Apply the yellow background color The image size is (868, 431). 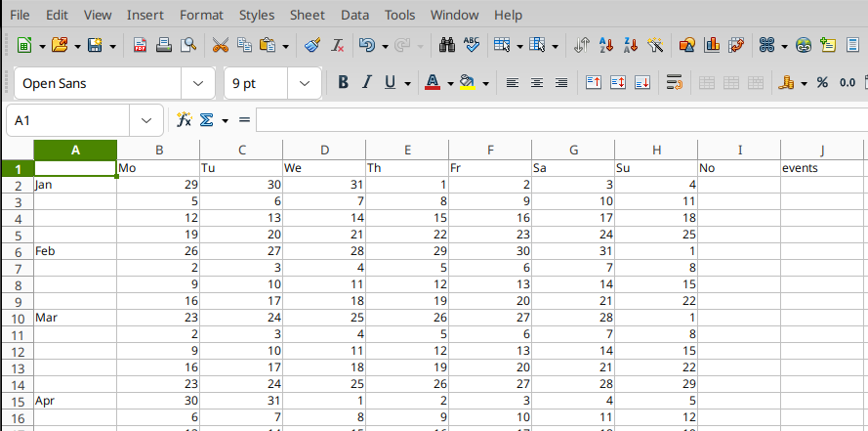point(468,83)
